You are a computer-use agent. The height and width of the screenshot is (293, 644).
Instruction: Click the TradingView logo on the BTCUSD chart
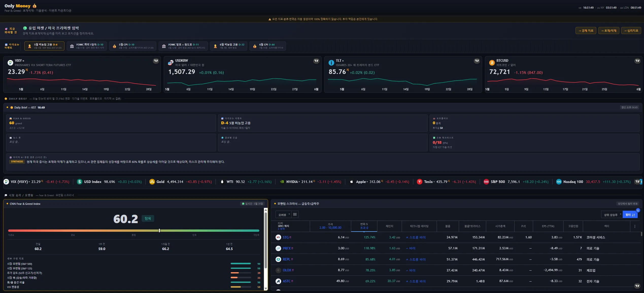click(x=637, y=61)
